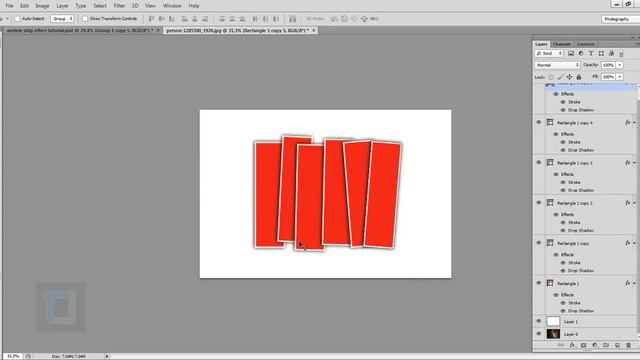
Task: Add a layer style via fx button
Action: tap(572, 345)
